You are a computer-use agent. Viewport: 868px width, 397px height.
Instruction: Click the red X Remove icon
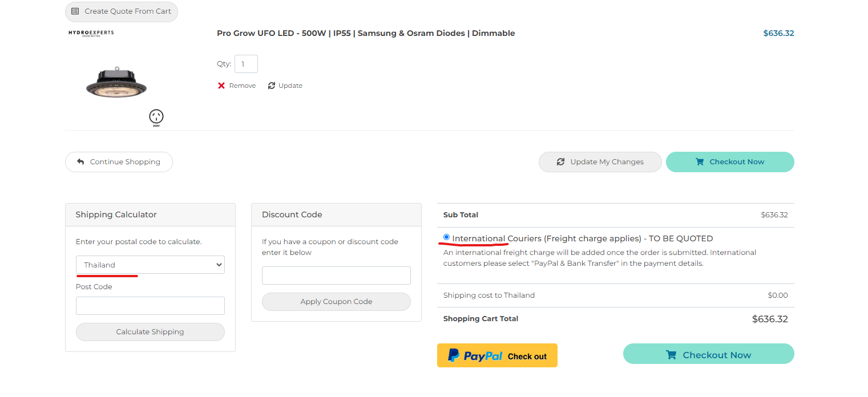tap(221, 86)
